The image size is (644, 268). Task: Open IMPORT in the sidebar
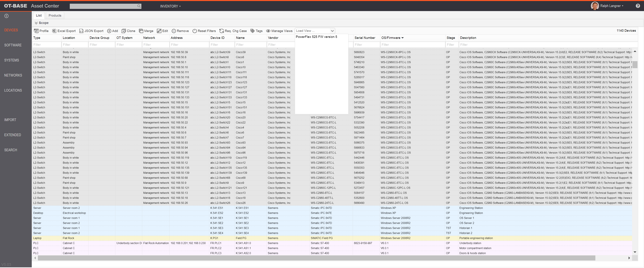10,120
